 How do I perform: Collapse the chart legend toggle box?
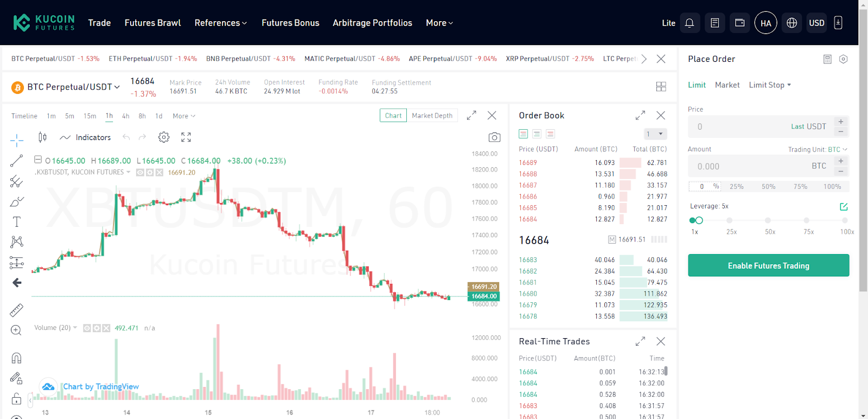tap(38, 160)
